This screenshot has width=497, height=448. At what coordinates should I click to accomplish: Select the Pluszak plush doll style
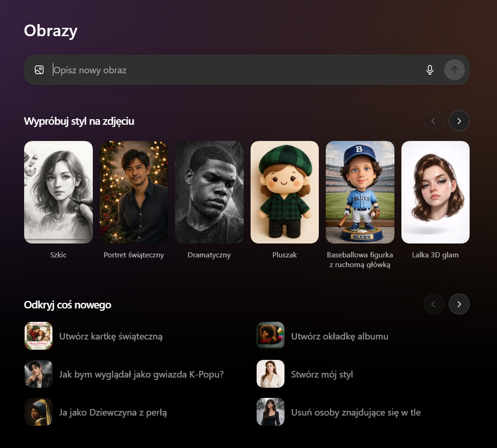coord(284,192)
